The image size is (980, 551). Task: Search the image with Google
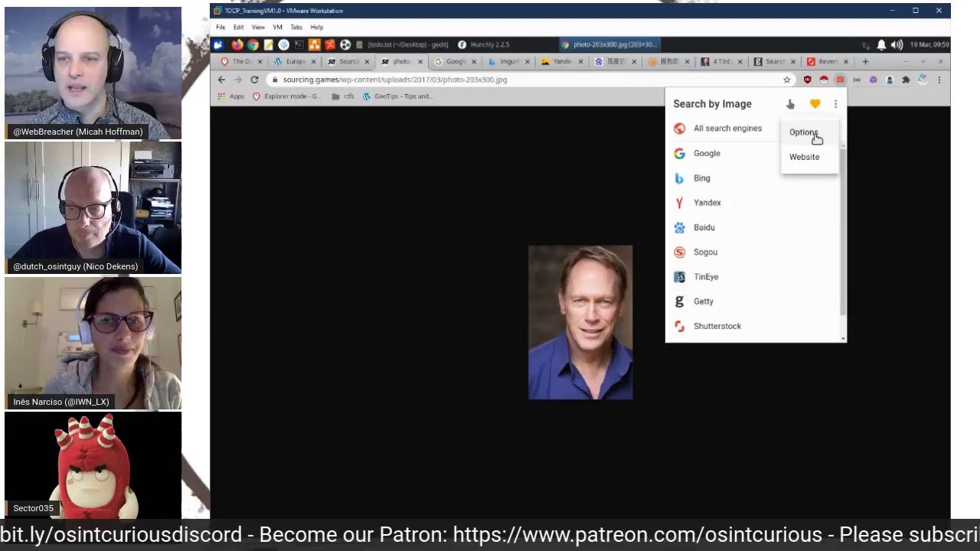point(753,153)
